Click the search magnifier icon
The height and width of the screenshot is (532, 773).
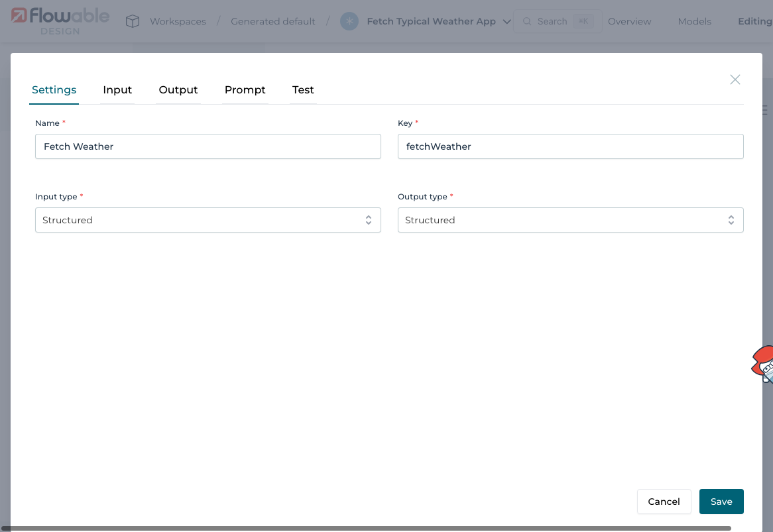pyautogui.click(x=527, y=21)
